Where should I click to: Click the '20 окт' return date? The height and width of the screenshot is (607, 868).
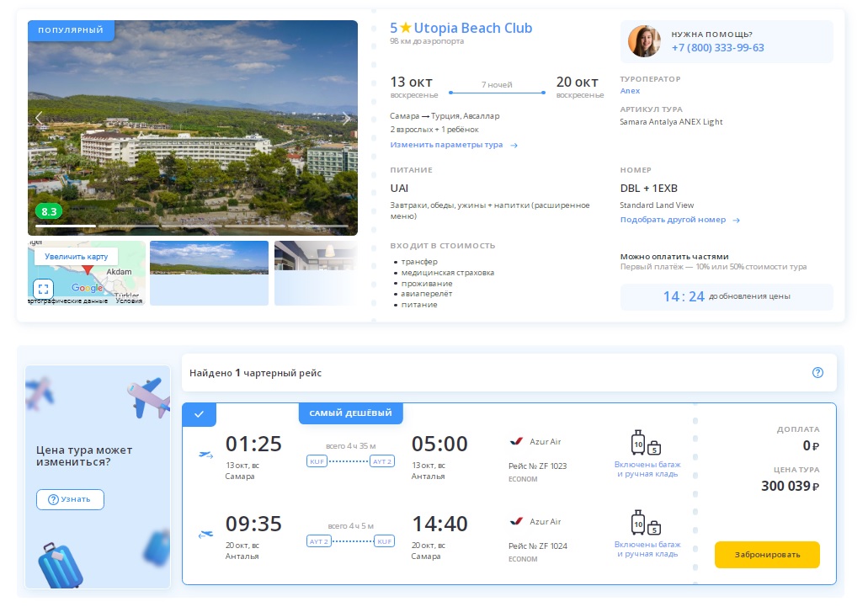pos(577,82)
